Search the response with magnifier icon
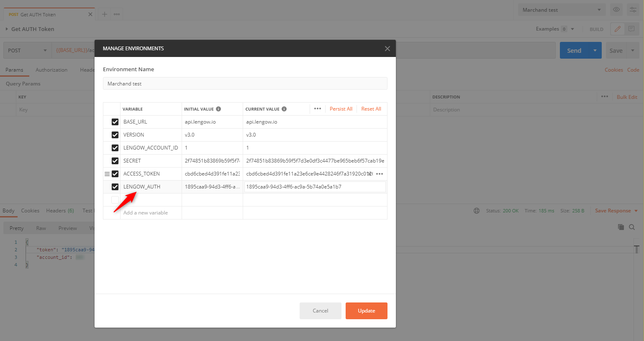 click(x=632, y=227)
